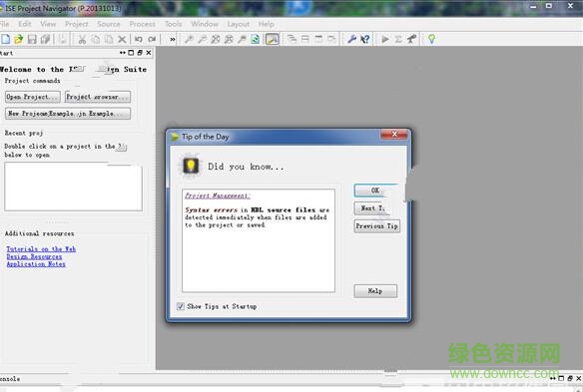Image resolution: width=583 pixels, height=392 pixels.
Task: Click the New file toolbar icon
Action: coord(6,39)
